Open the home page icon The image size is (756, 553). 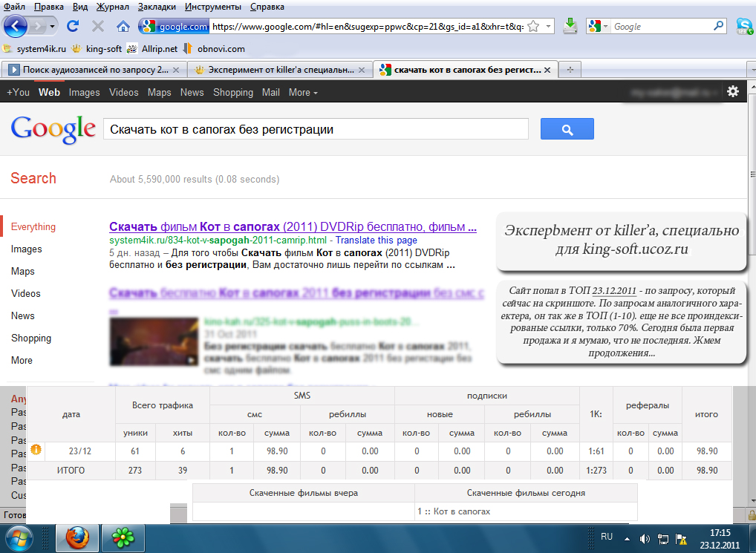[x=123, y=26]
